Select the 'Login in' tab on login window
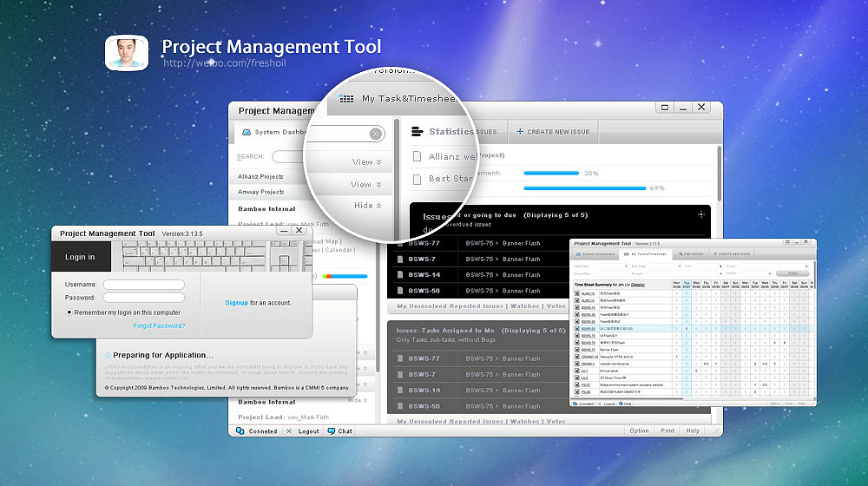This screenshot has width=868, height=486. 81,257
